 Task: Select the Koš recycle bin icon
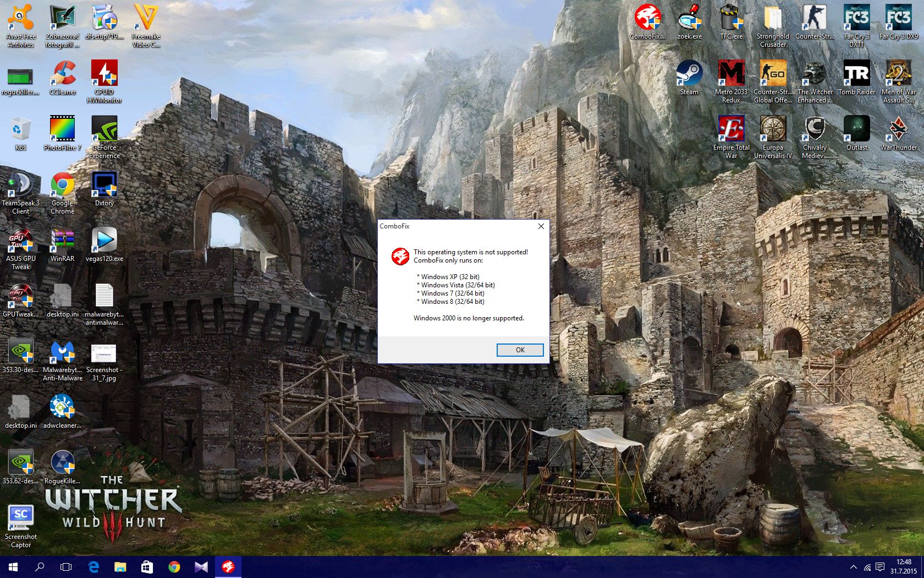coord(21,134)
